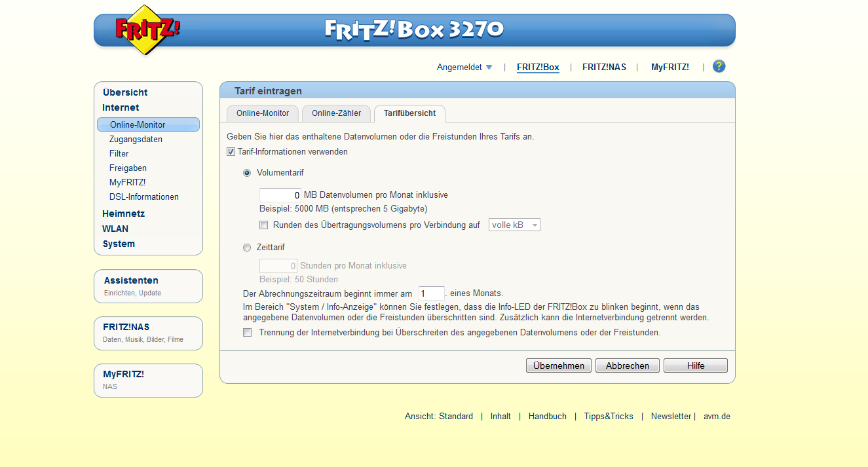Image resolution: width=868 pixels, height=467 pixels.
Task: Switch to the Online-Monitor tab
Action: (x=263, y=113)
